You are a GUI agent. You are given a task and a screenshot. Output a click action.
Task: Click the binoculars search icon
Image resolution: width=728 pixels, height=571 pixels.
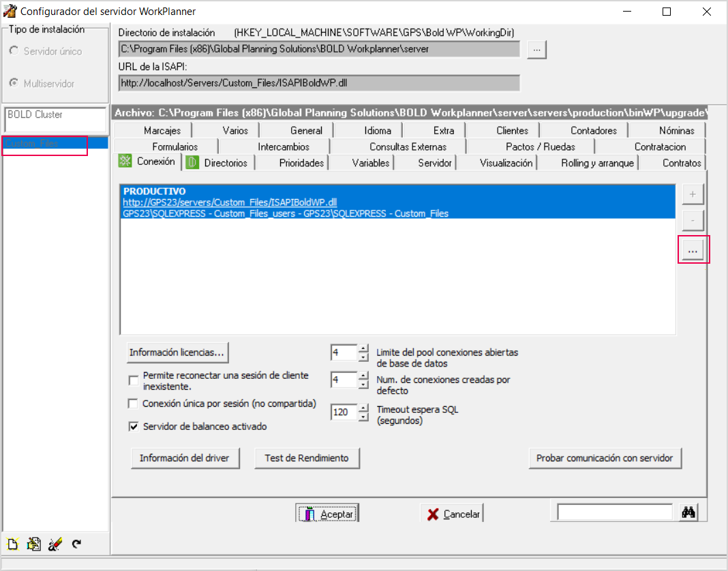point(688,512)
